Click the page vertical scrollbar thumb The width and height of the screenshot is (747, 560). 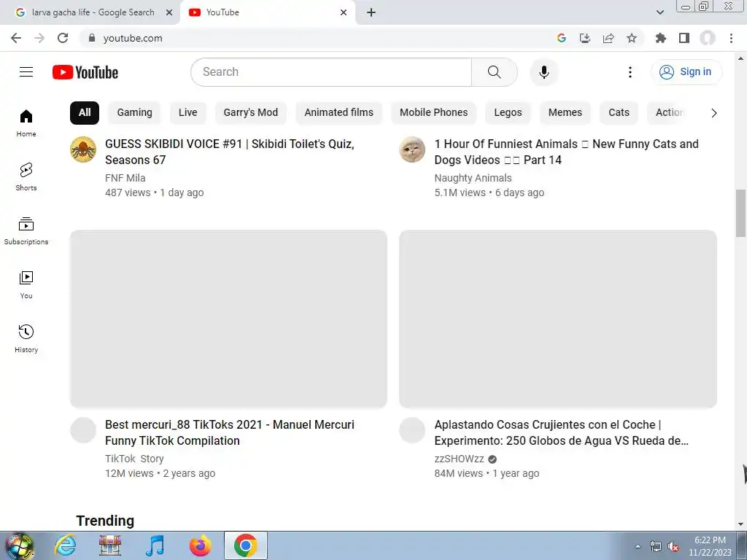point(741,213)
